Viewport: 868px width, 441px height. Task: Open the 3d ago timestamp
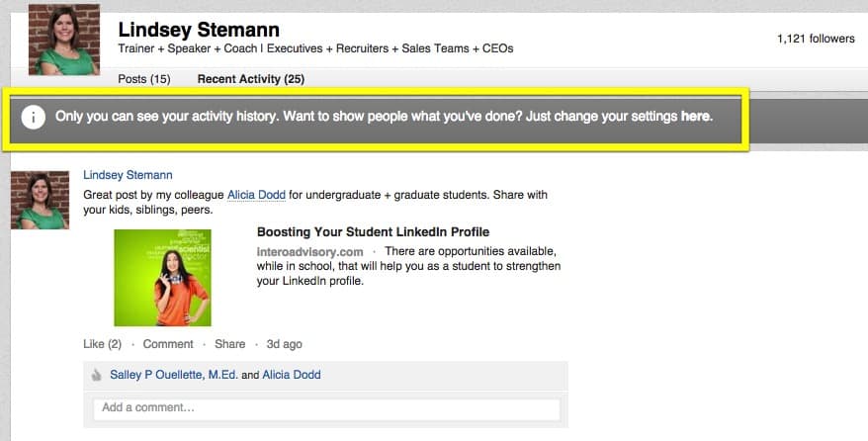(284, 344)
